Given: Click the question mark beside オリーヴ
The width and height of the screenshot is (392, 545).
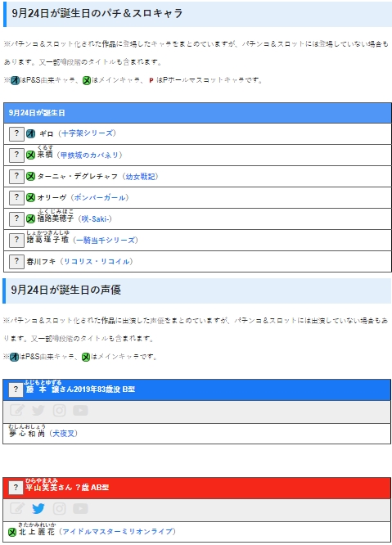Looking at the screenshot, I should click(16, 197).
